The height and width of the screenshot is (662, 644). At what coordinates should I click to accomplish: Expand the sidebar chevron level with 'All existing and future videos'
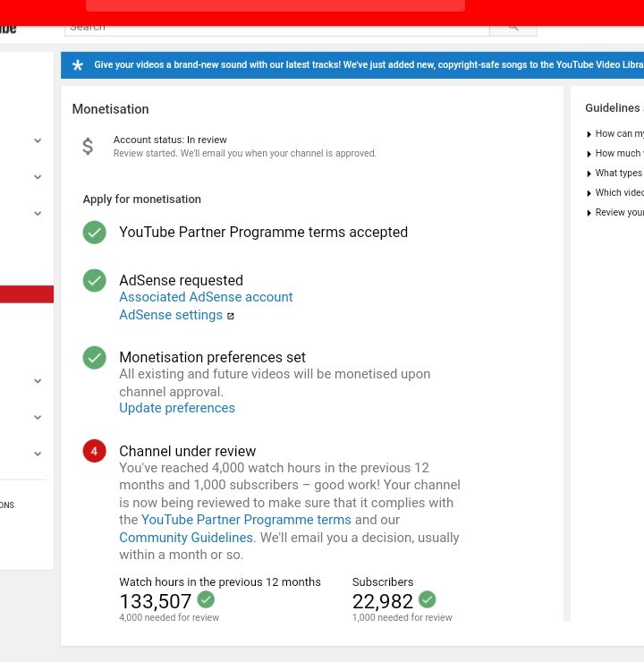coord(38,381)
